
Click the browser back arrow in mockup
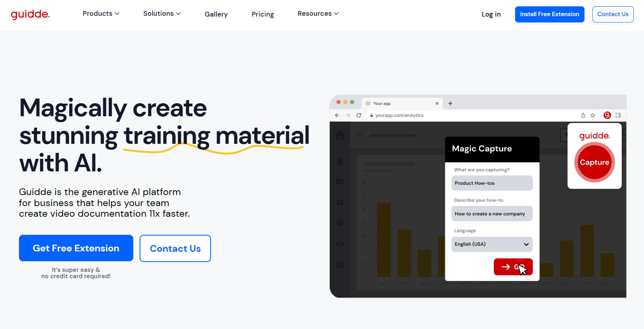click(337, 115)
